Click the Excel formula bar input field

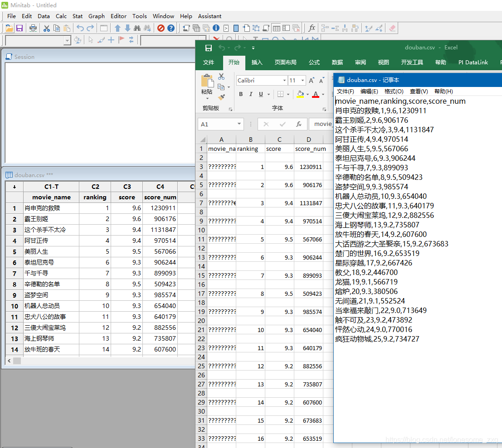point(321,124)
